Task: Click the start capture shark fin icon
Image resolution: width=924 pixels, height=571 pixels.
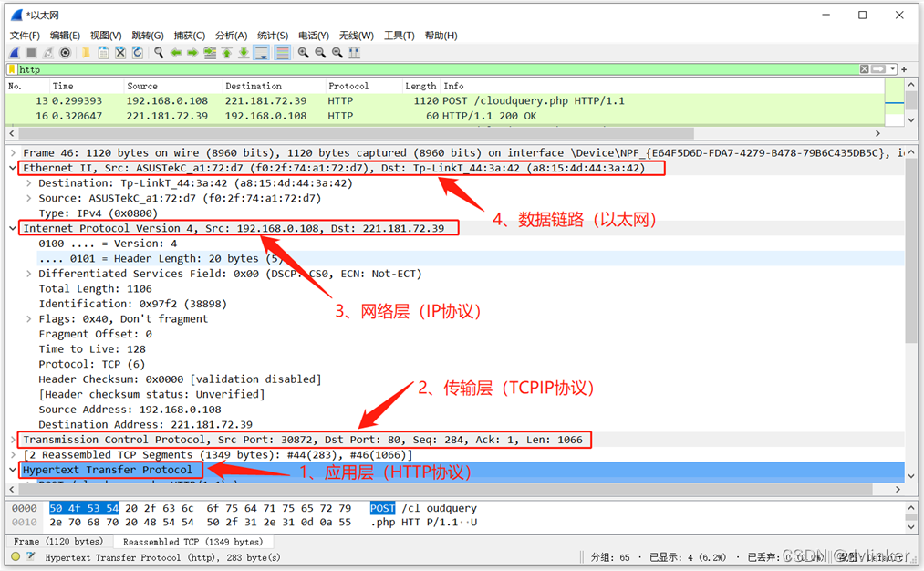Action: click(15, 53)
